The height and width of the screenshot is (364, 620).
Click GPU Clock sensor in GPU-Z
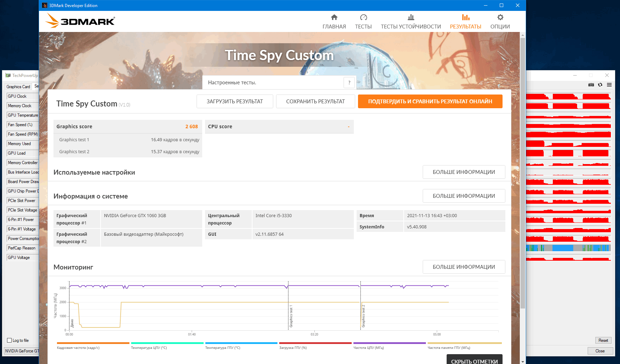(23, 96)
